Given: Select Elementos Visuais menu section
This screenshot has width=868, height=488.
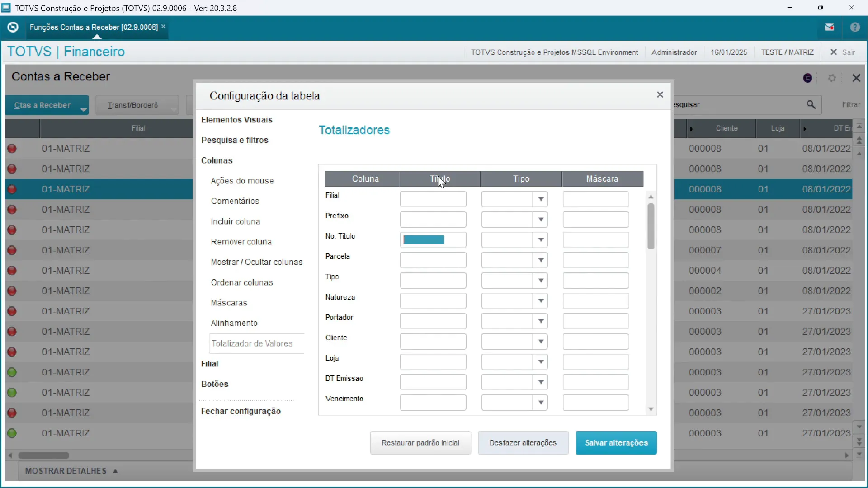Looking at the screenshot, I should click(x=237, y=120).
